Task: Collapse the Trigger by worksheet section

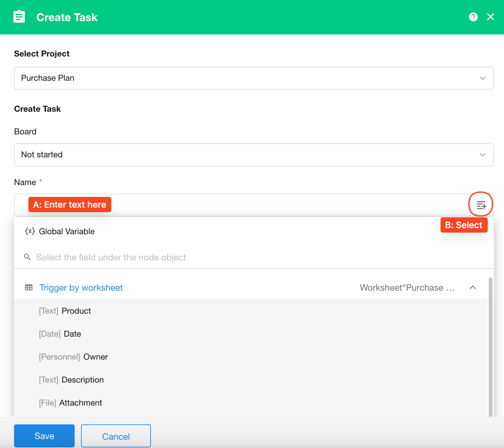Action: click(473, 287)
